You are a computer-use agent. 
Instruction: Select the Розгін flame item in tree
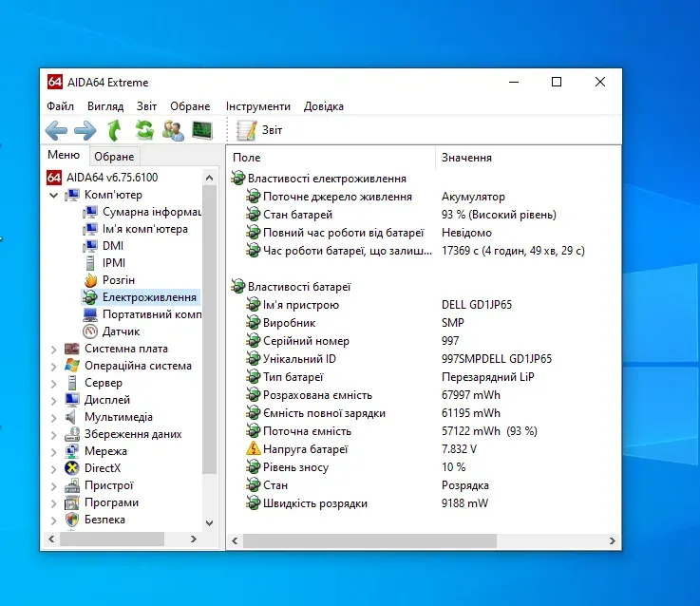coord(118,280)
